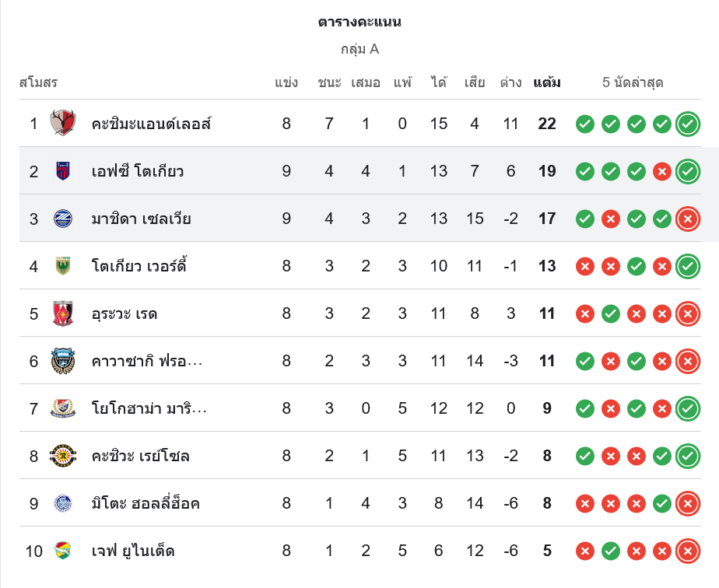Click the Urawa Reds club crest
Viewport: 719px width, 588px height.
tap(63, 313)
